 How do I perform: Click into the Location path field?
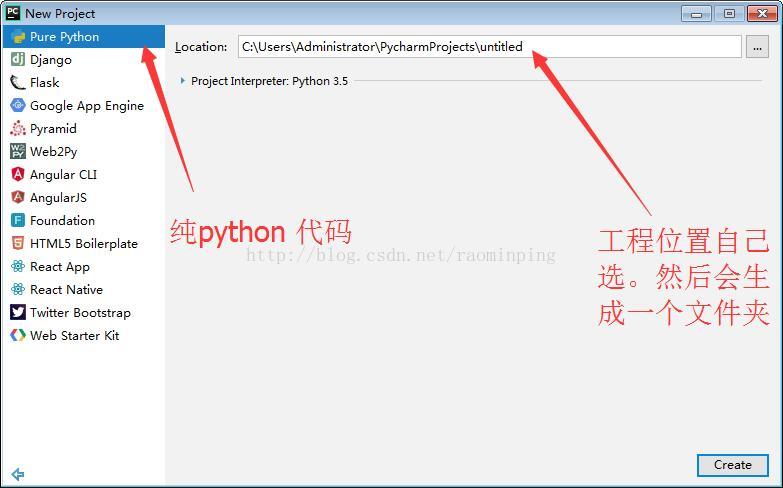489,47
